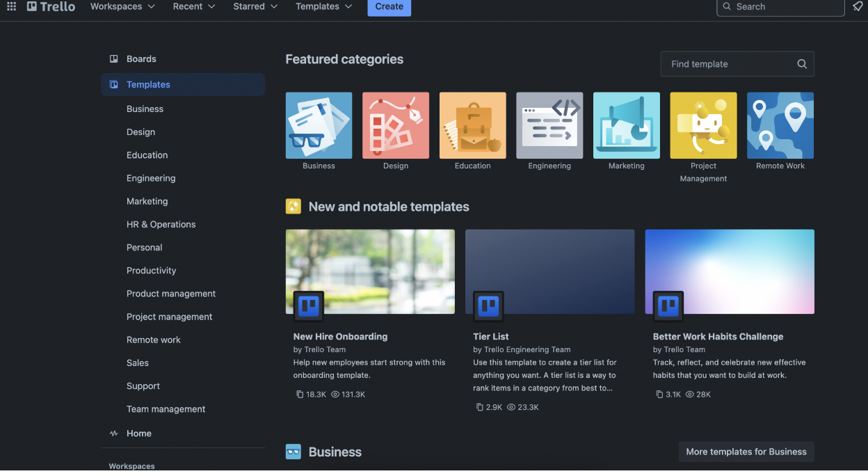Click the Create button
This screenshot has width=868, height=476.
tap(389, 7)
